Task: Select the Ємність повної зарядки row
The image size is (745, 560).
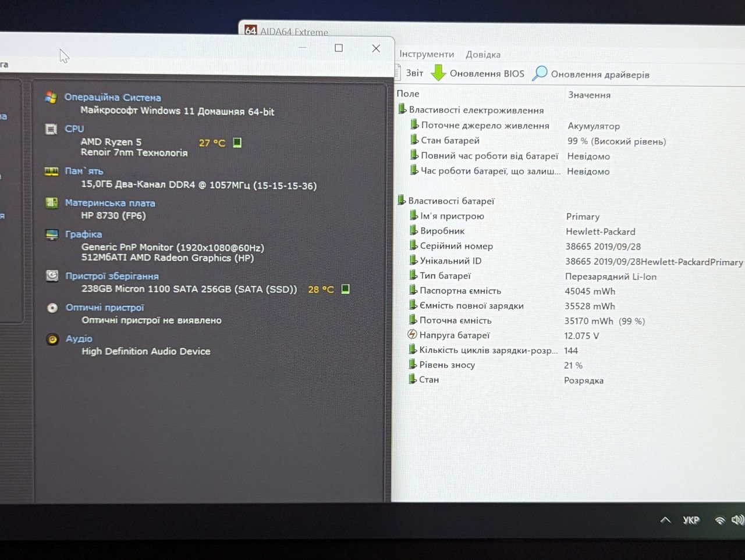Action: click(570, 306)
